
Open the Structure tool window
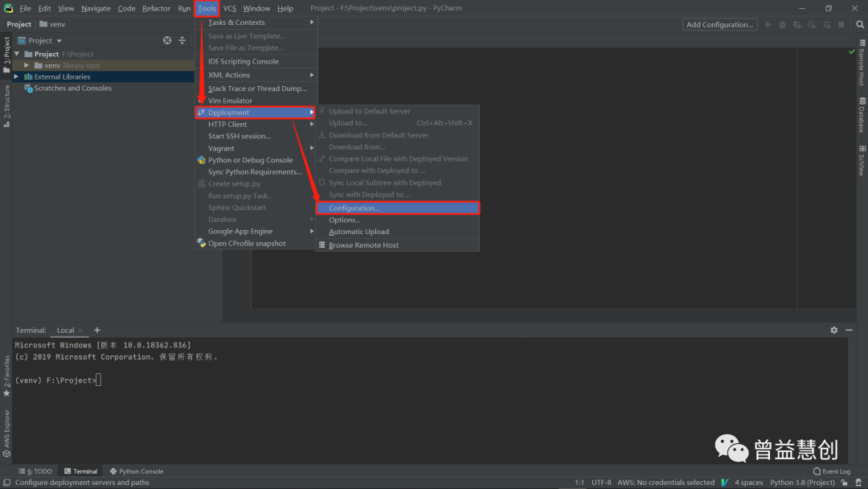click(x=6, y=106)
